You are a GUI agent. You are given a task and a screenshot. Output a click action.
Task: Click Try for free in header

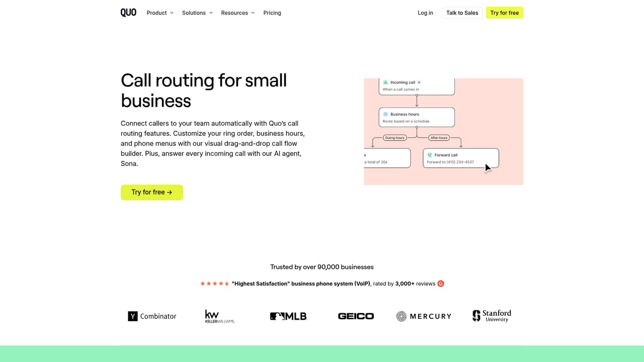pos(505,13)
